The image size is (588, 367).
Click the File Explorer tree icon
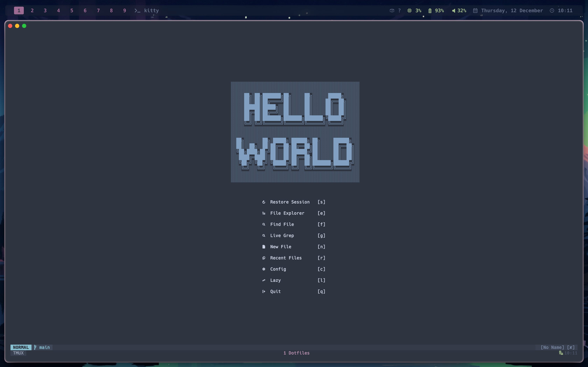pyautogui.click(x=264, y=213)
